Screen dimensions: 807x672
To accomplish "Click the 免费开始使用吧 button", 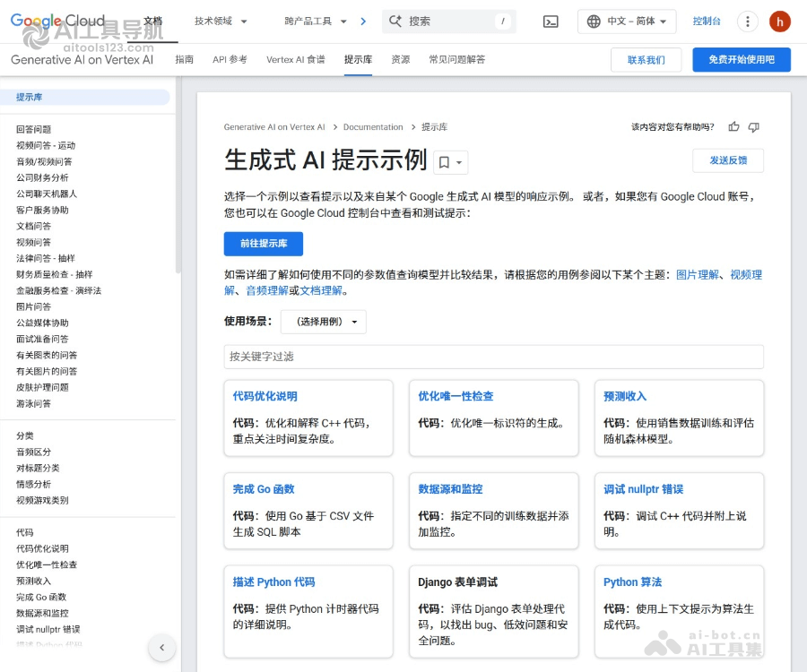I will point(742,60).
